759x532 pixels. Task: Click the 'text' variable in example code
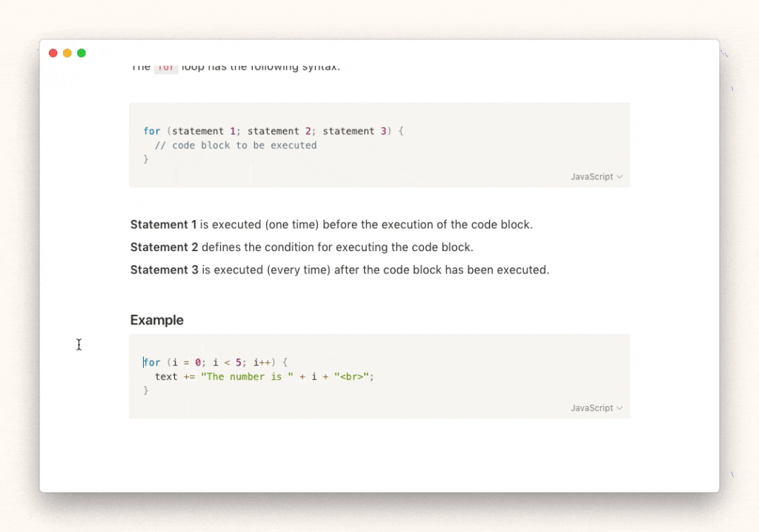point(166,376)
